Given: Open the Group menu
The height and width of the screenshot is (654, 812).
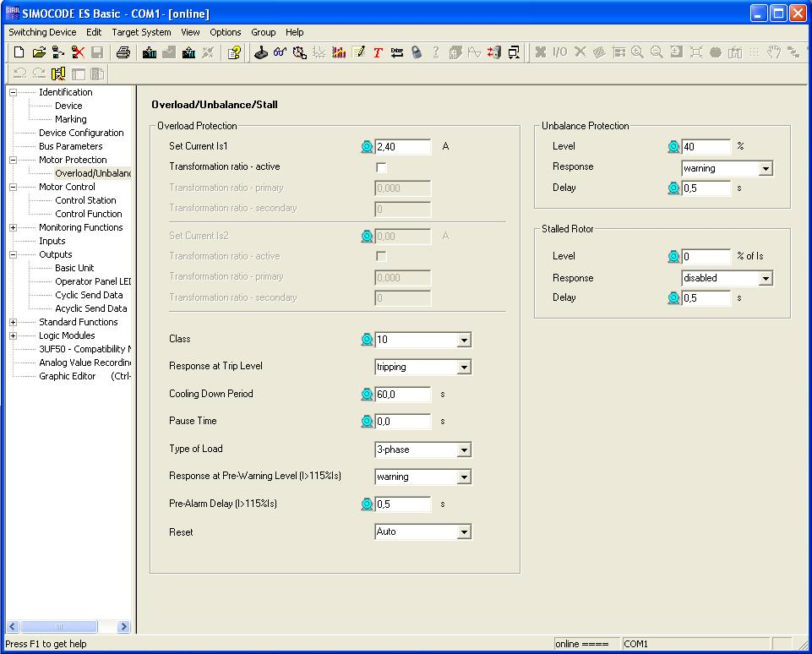Looking at the screenshot, I should coord(263,32).
